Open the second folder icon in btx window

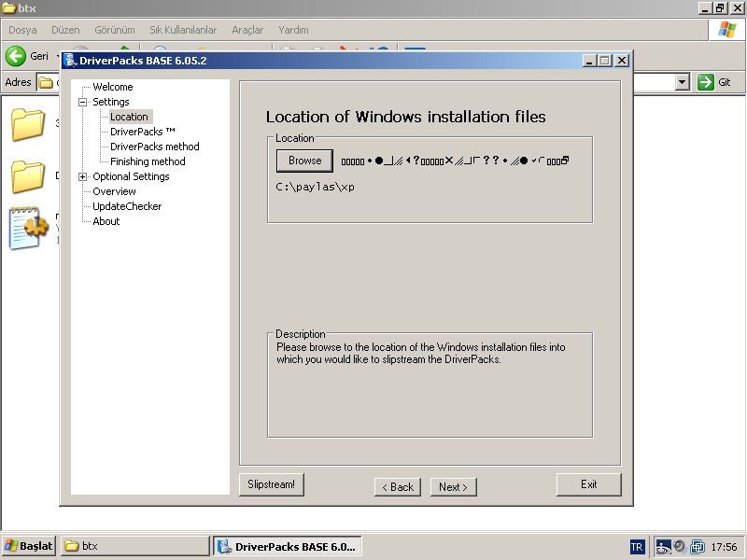[x=28, y=176]
